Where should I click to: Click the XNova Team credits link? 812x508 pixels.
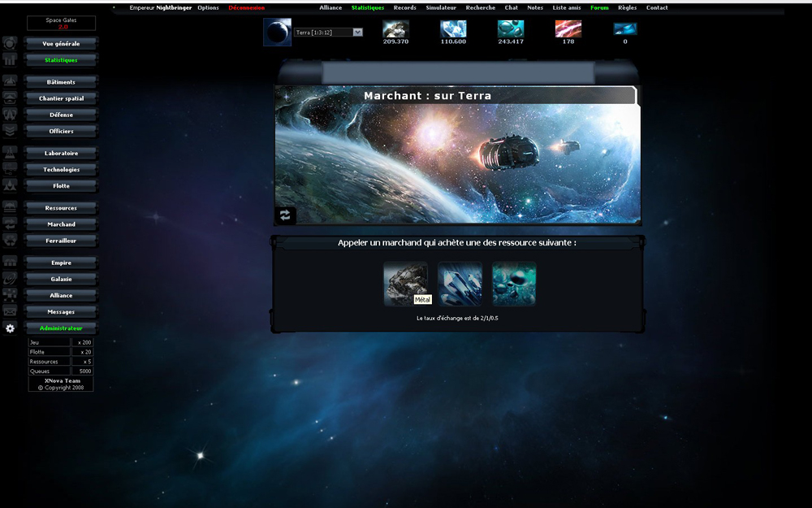point(61,380)
